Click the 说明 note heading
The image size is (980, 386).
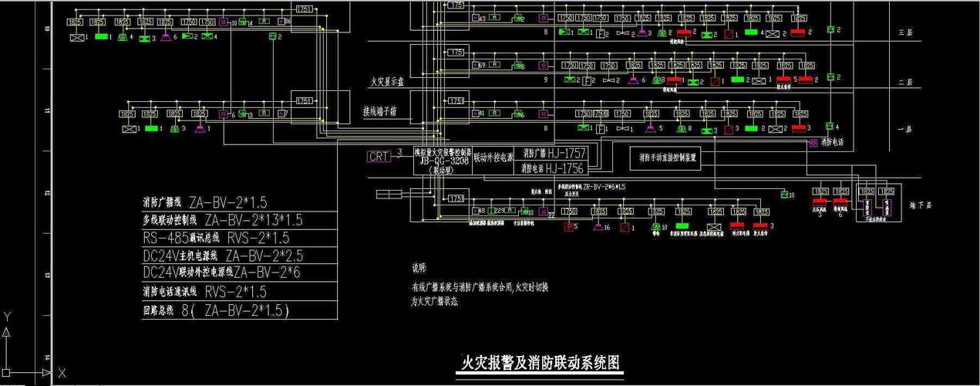click(418, 269)
